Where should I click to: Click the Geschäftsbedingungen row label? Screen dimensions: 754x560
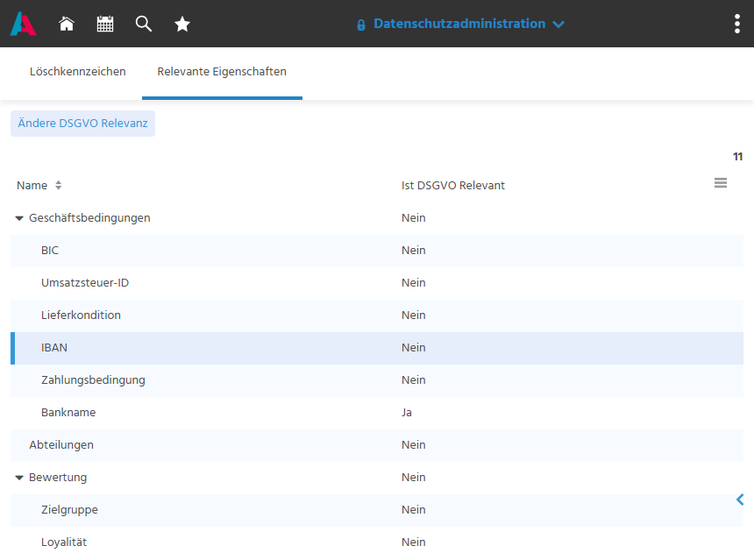(x=89, y=217)
